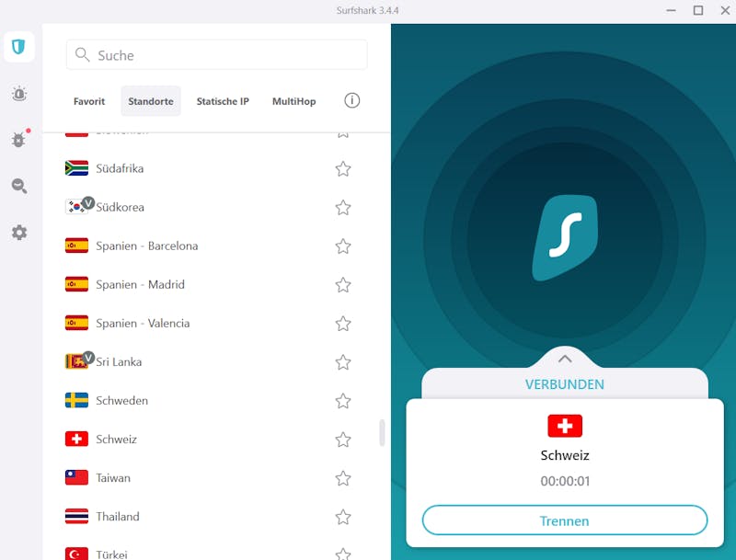Star Spanien - Valencia as favorite
This screenshot has width=736, height=560.
[343, 324]
